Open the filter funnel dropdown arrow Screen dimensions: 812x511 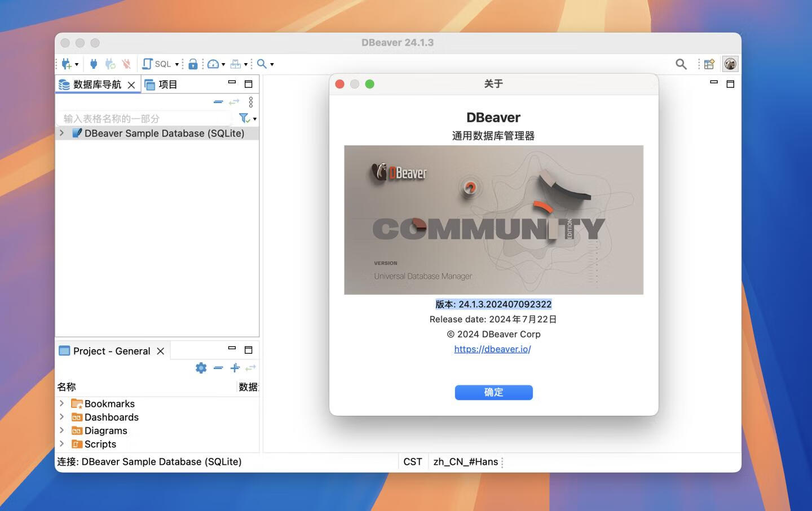point(255,119)
